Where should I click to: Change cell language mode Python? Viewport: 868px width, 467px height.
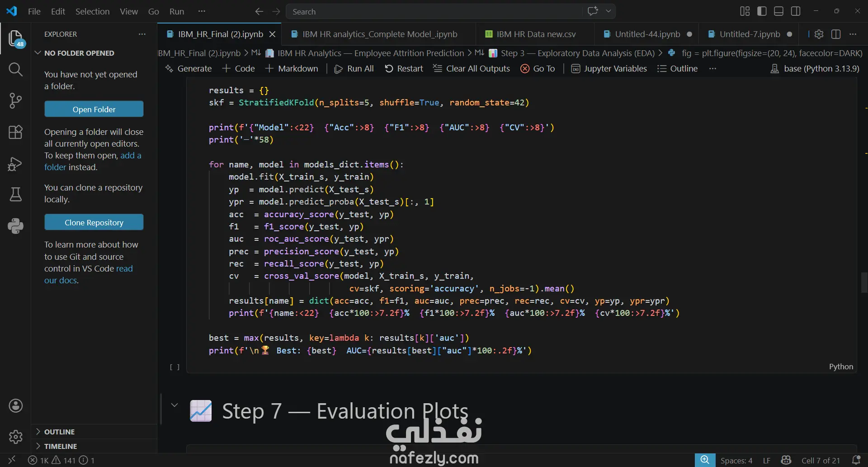(841, 367)
